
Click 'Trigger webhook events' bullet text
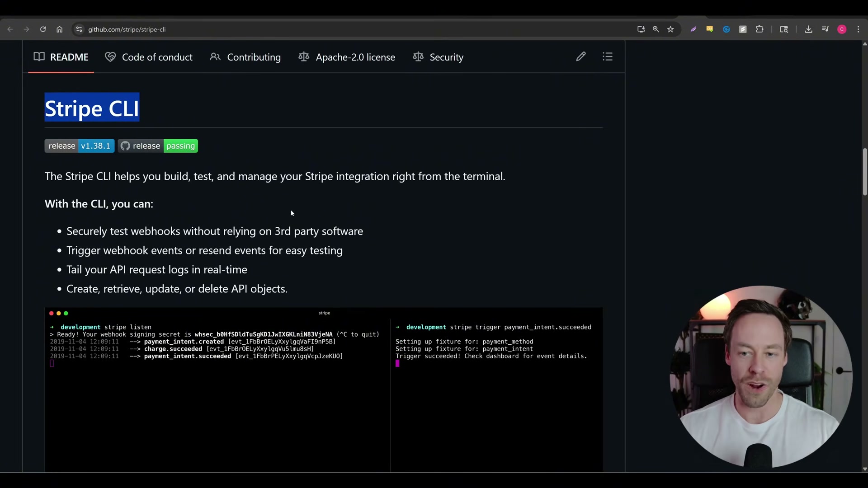[204, 250]
